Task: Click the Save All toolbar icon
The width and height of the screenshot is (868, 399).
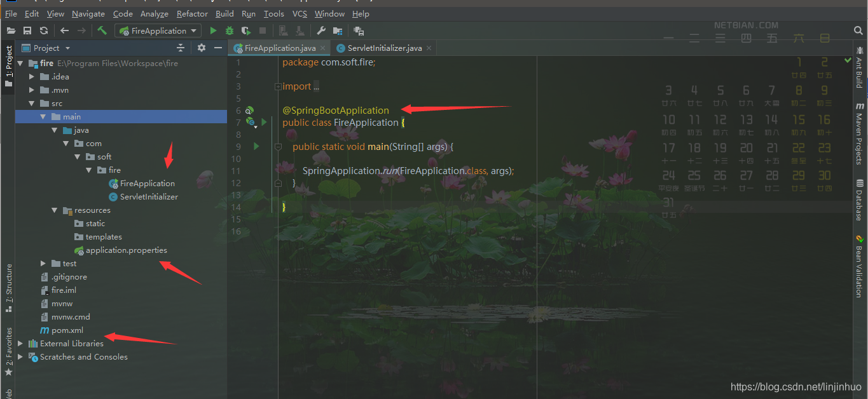Action: click(x=27, y=30)
